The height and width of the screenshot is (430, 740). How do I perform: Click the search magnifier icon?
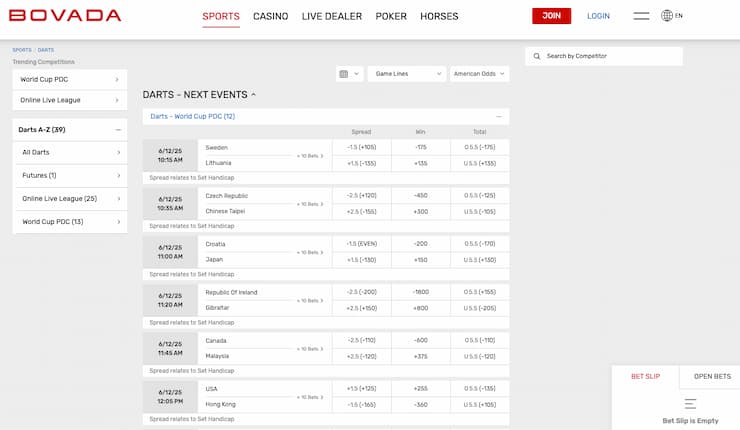click(537, 56)
